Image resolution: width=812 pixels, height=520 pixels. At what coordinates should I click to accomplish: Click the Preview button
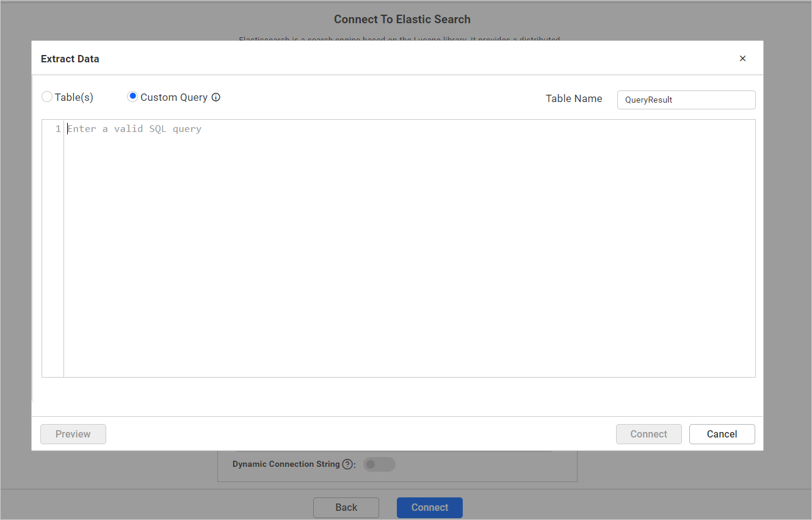(x=73, y=434)
